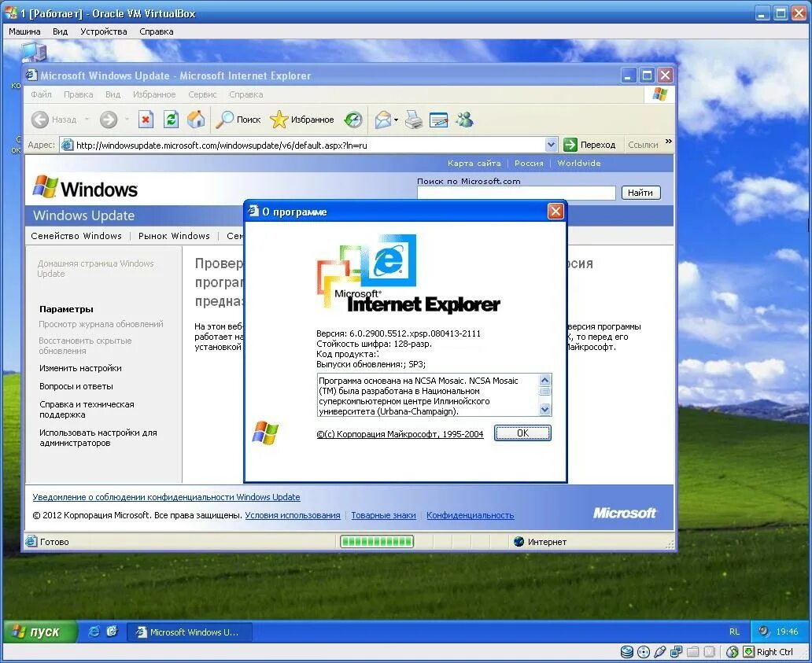This screenshot has width=812, height=663.
Task: Click the hard disk icon in VirtualBox status bar
Action: click(x=626, y=652)
